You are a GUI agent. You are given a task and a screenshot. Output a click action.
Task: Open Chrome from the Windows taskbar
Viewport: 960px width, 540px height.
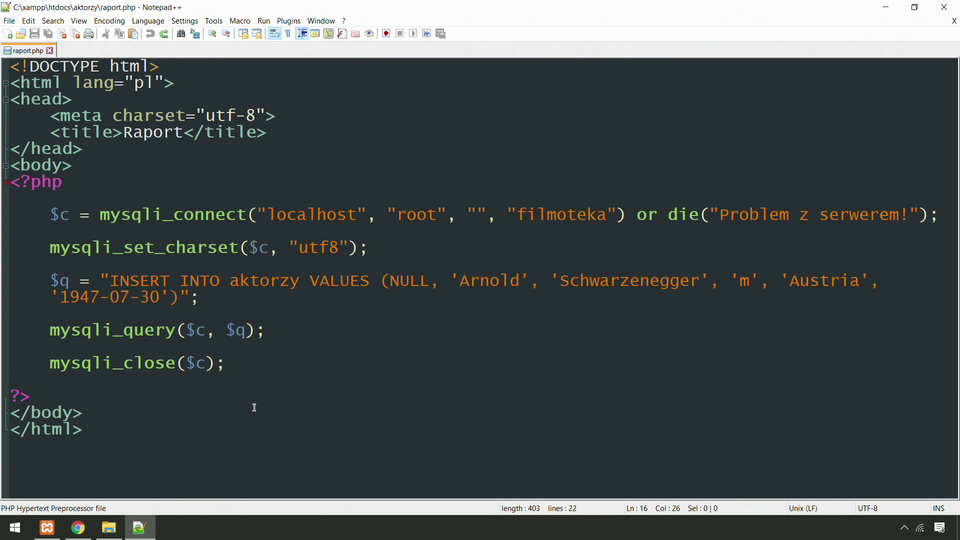point(78,527)
